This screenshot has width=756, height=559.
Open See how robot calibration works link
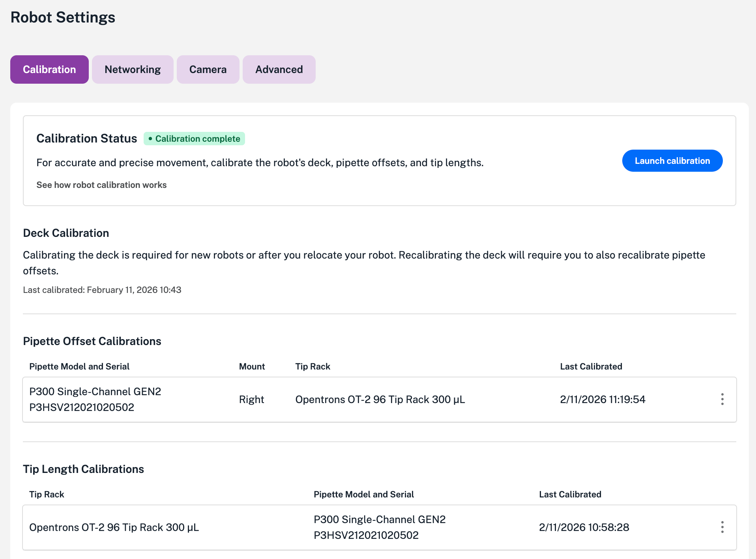[x=101, y=185]
